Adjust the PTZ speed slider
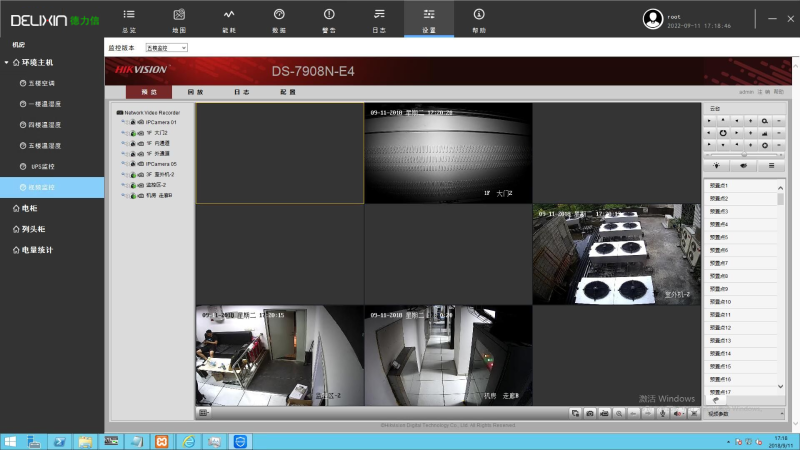Image resolution: width=800 pixels, height=450 pixels. pyautogui.click(x=744, y=155)
